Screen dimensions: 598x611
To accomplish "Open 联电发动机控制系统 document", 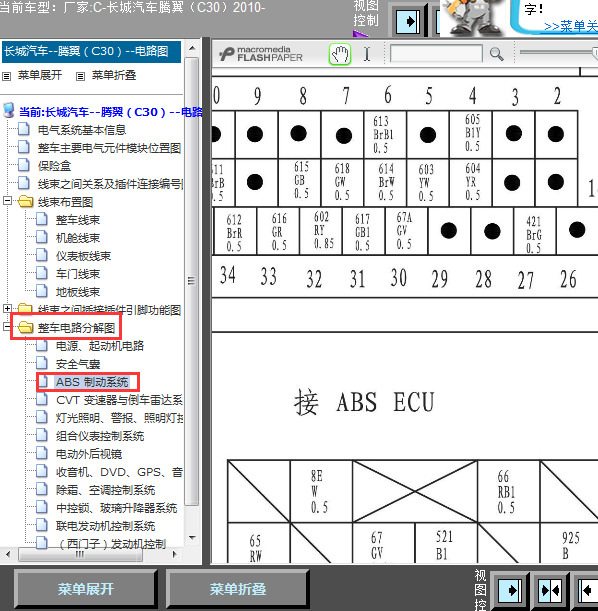I will [x=106, y=526].
